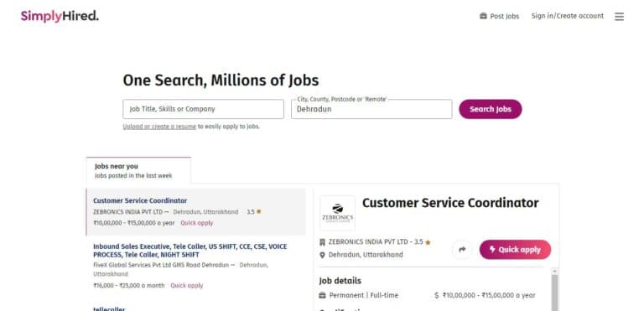Click the large Customer Service Coordinator heading

pyautogui.click(x=450, y=203)
